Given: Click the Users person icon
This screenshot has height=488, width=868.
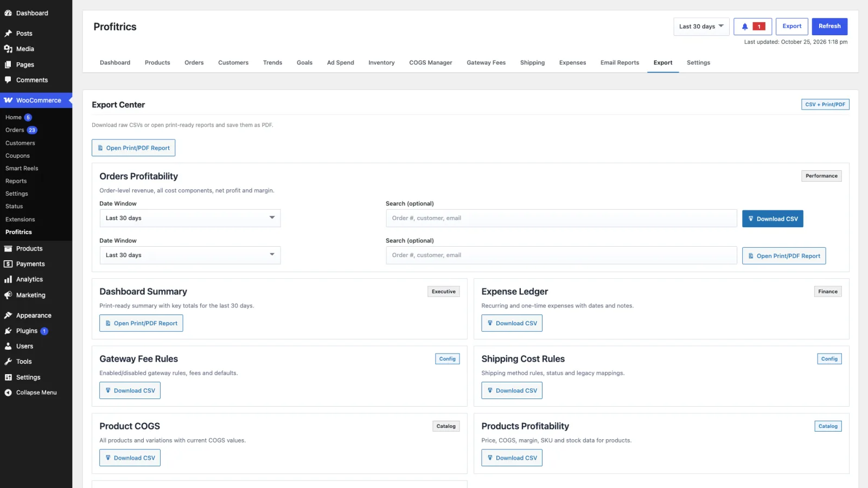Looking at the screenshot, I should click(8, 346).
